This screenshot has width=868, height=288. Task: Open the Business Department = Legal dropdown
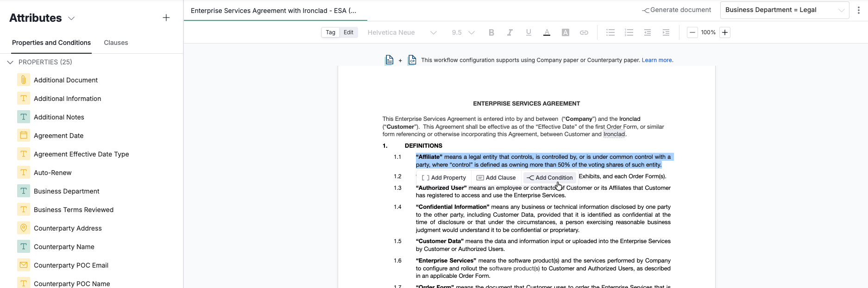tap(785, 10)
